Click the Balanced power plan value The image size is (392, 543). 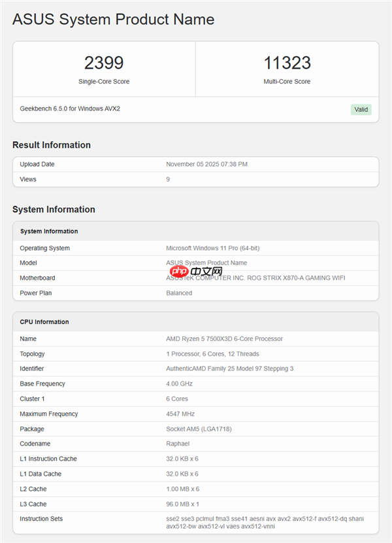pyautogui.click(x=179, y=293)
